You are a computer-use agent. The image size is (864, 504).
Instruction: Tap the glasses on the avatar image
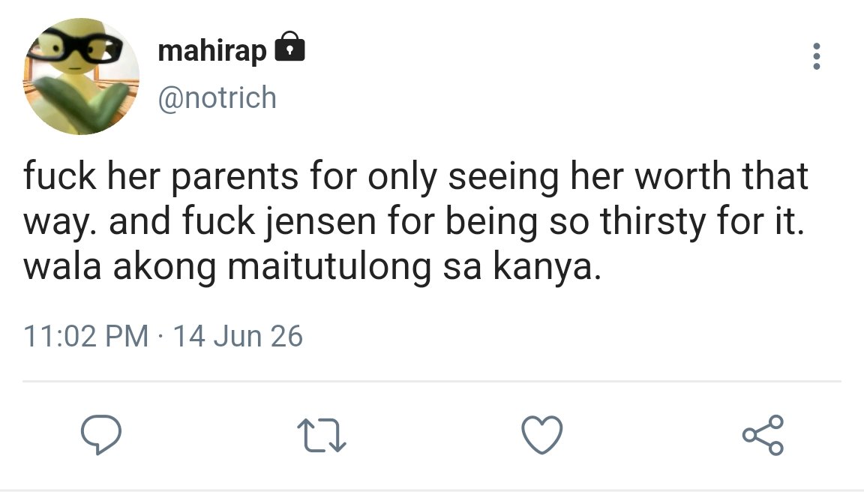click(74, 48)
